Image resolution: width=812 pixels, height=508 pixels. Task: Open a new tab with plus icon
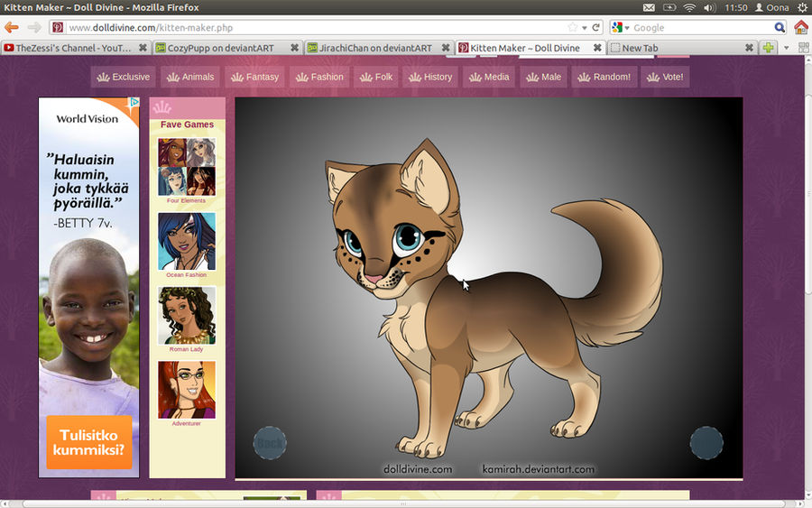(768, 48)
